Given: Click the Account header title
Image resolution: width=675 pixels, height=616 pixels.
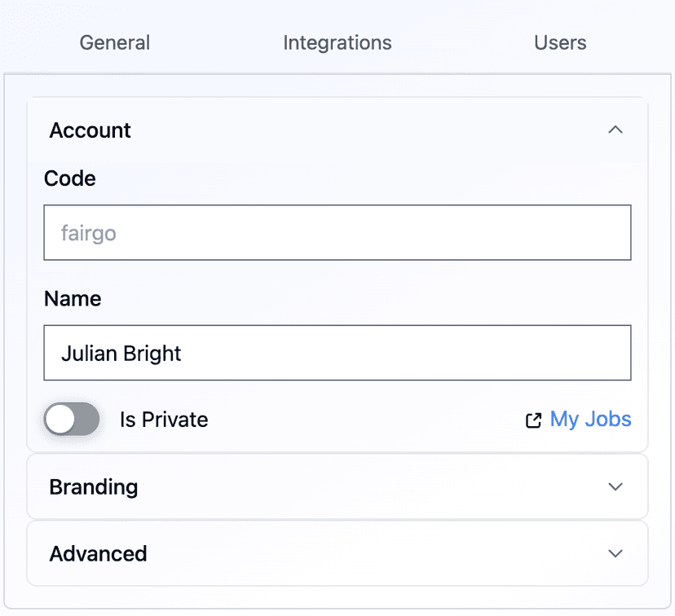Looking at the screenshot, I should pos(90,130).
